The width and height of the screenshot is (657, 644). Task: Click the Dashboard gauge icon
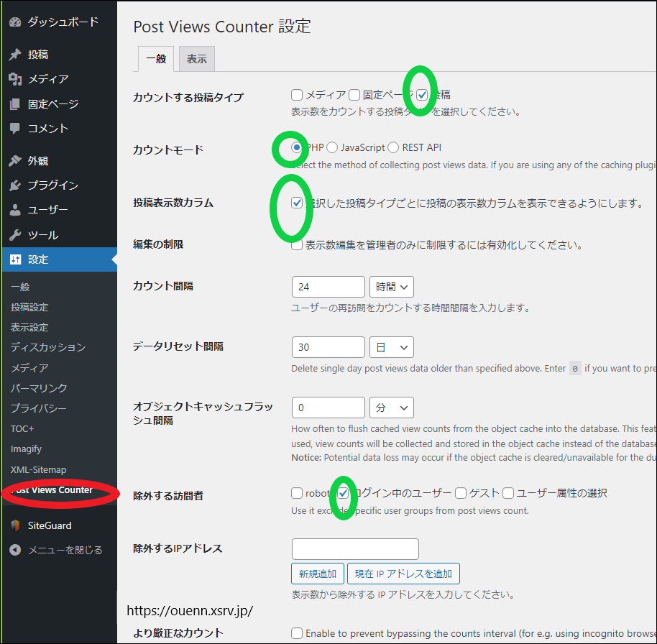pos(15,22)
